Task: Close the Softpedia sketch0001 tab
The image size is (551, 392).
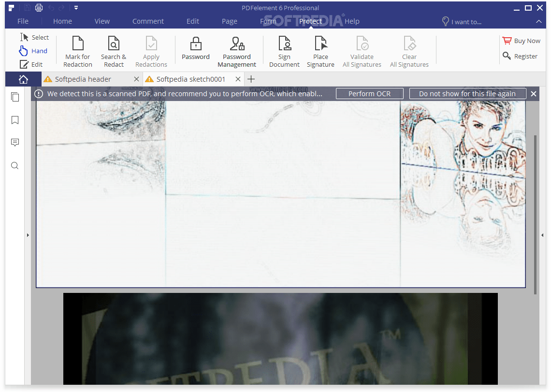Action: click(x=238, y=79)
